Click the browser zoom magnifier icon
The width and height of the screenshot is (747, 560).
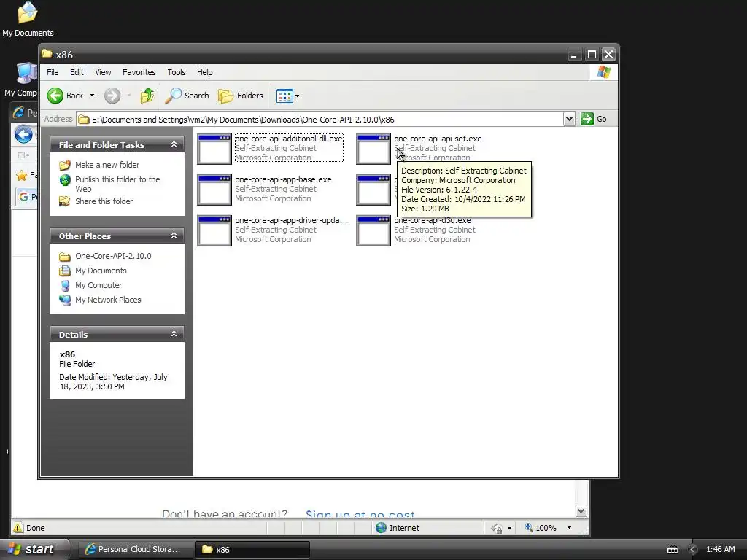tap(529, 527)
